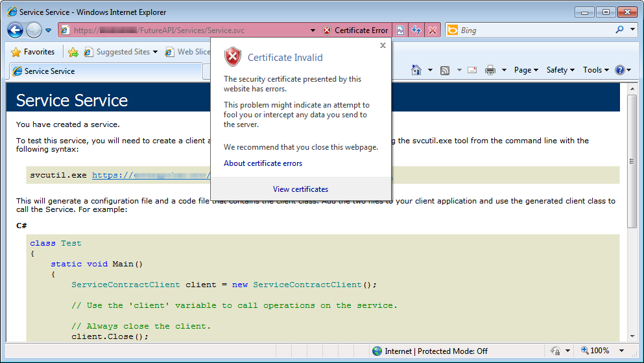
Task: Click the Print icon in command bar
Action: point(491,70)
